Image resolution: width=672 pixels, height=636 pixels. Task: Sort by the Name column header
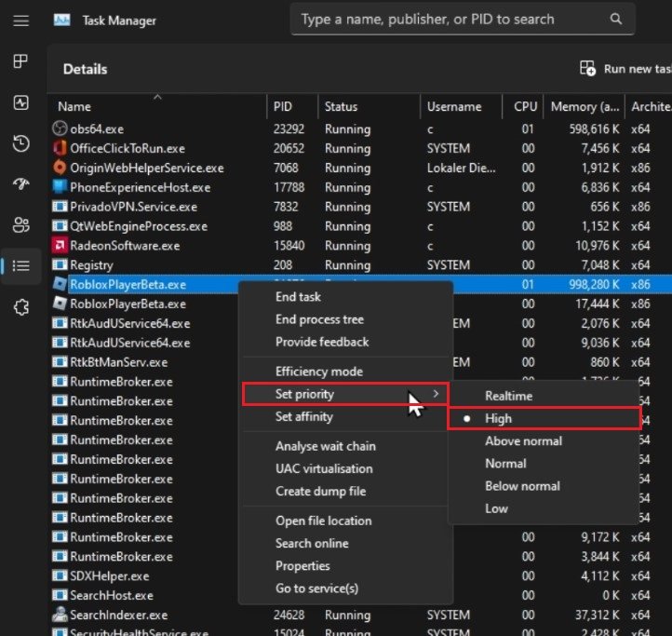157,106
